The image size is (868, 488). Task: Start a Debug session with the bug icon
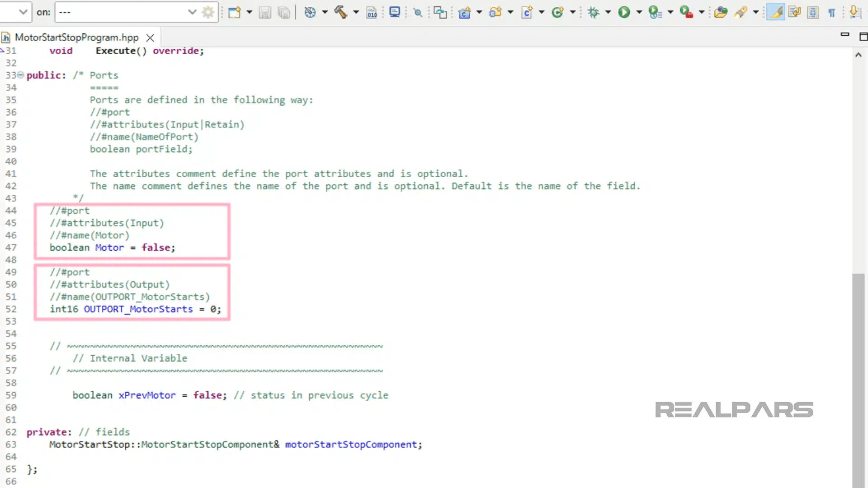(x=593, y=12)
